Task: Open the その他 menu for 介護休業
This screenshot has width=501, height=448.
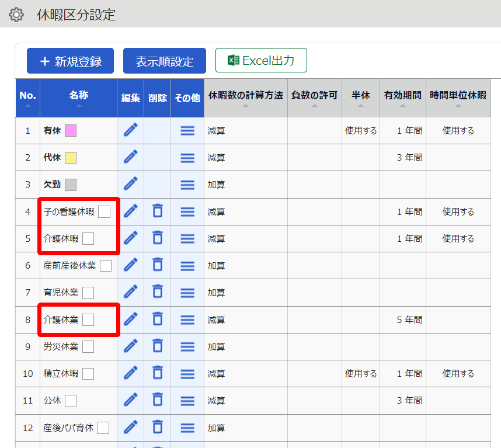Action: pos(187,320)
